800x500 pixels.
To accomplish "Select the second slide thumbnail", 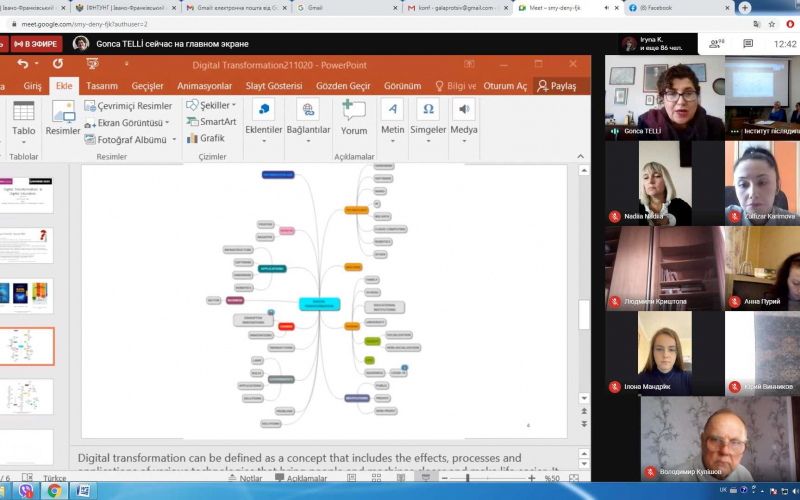I will [27, 245].
